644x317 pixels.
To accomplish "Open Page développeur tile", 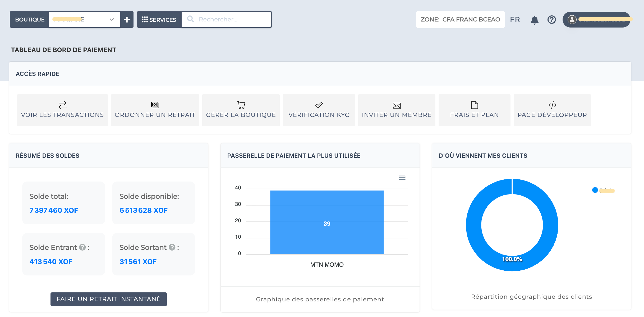I will (552, 110).
